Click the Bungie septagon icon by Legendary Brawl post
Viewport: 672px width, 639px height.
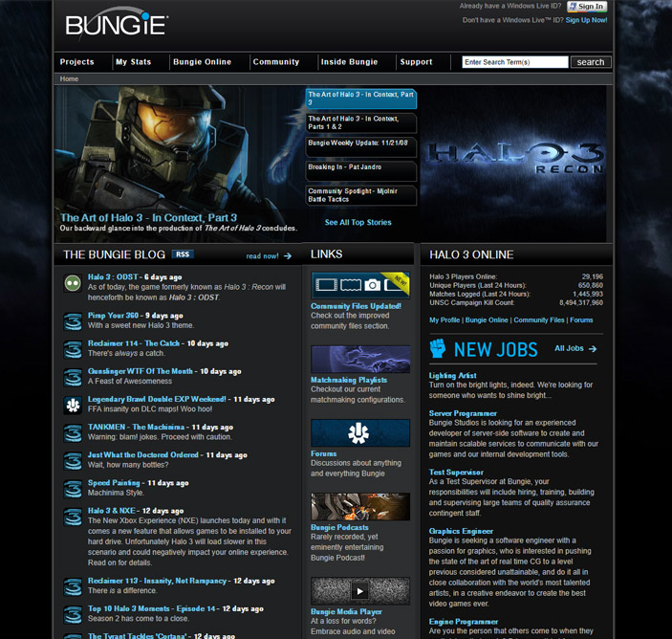[x=73, y=406]
